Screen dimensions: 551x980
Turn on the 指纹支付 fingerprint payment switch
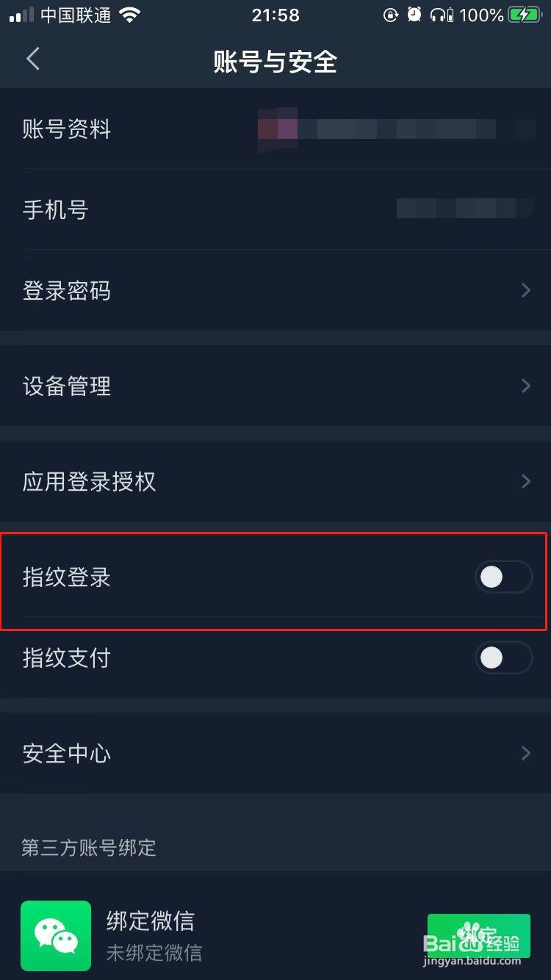503,657
